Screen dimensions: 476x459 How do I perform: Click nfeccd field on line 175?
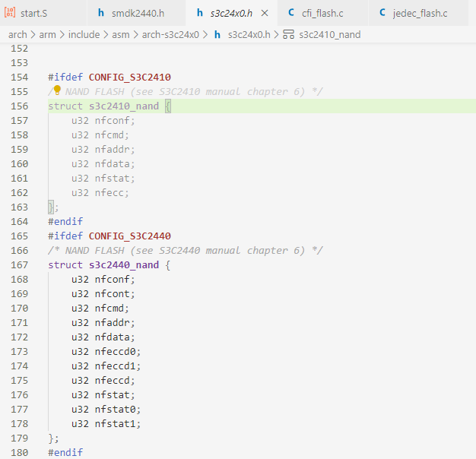pos(112,381)
